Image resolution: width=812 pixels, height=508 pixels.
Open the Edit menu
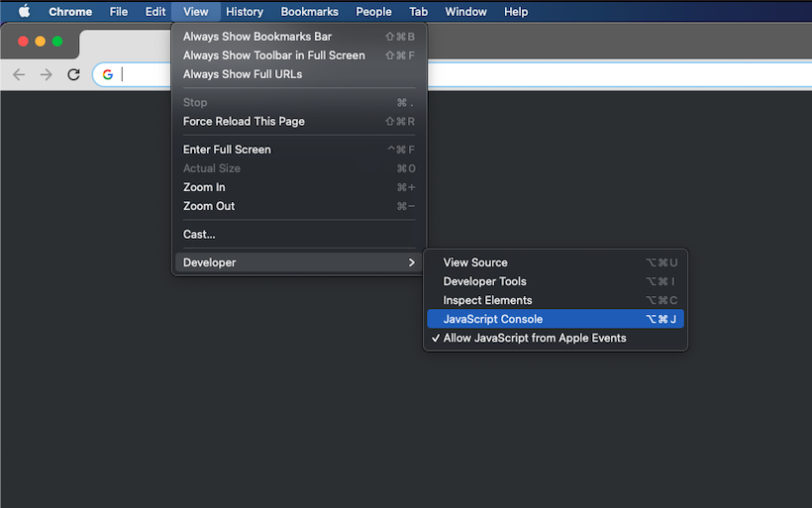coord(154,12)
